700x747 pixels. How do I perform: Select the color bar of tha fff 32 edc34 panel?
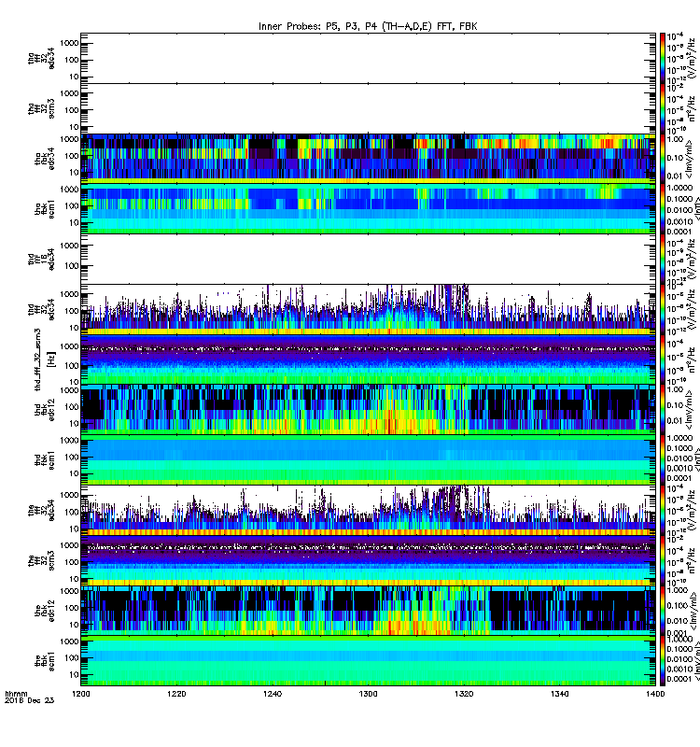[x=663, y=58]
